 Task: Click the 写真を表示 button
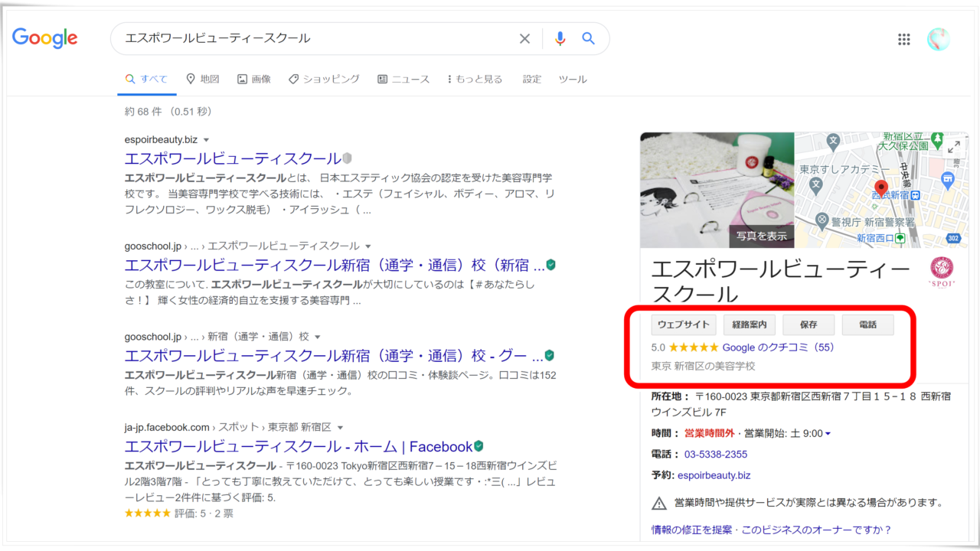760,236
